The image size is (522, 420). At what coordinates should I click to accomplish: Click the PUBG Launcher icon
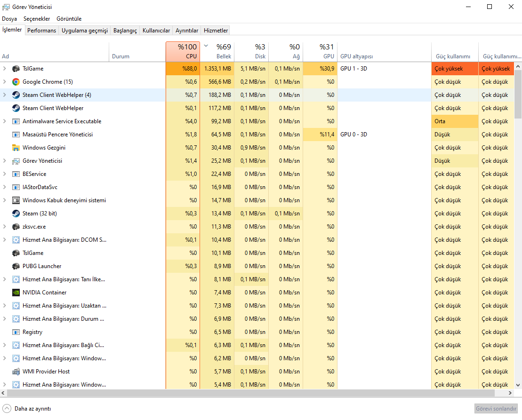coord(16,266)
